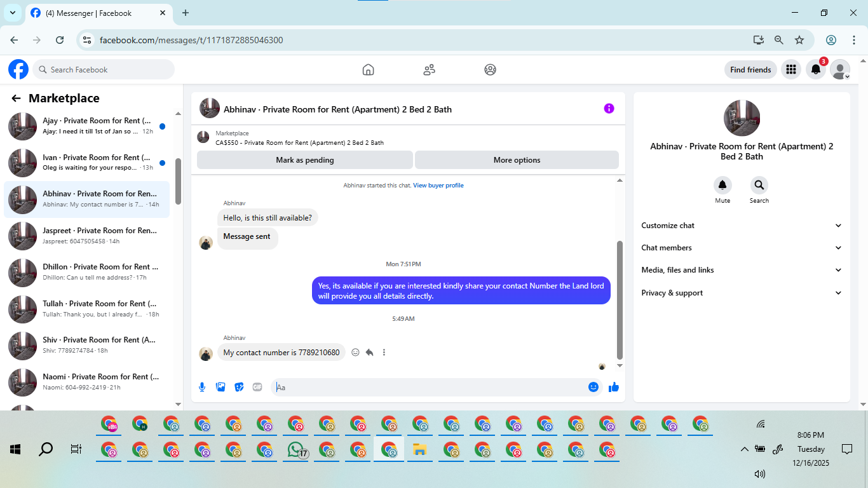868x488 pixels.
Task: Open the CA$550 Marketplace listing link
Action: 299,143
